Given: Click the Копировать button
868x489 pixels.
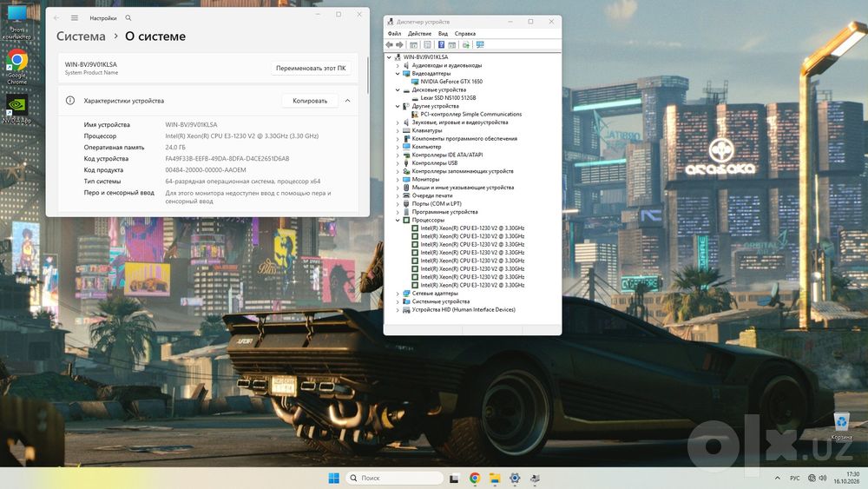Looking at the screenshot, I should tap(310, 101).
